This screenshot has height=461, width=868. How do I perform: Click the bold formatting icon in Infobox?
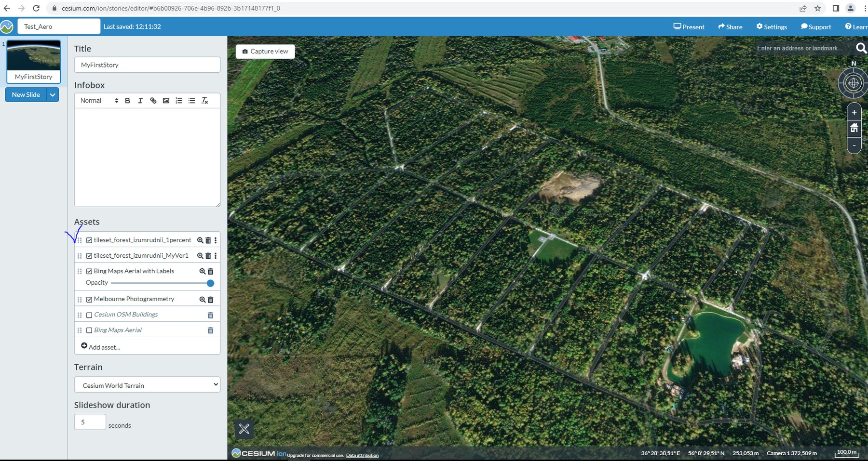pos(127,101)
